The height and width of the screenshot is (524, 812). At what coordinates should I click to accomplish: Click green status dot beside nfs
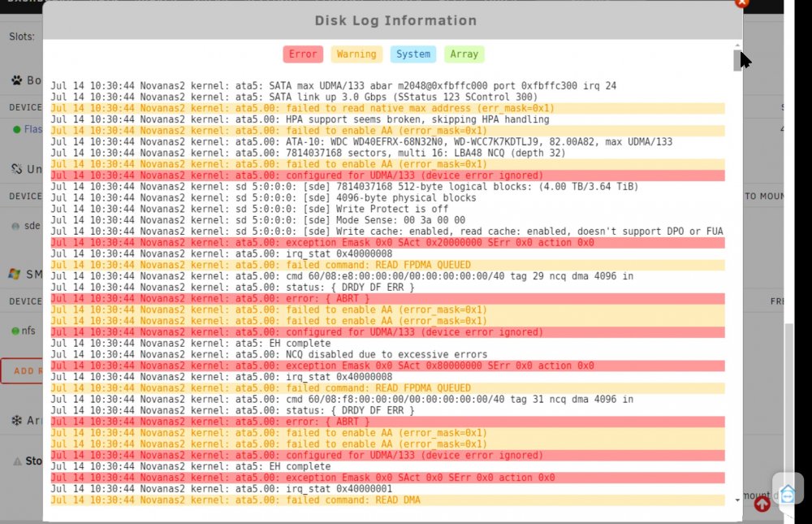pos(15,331)
